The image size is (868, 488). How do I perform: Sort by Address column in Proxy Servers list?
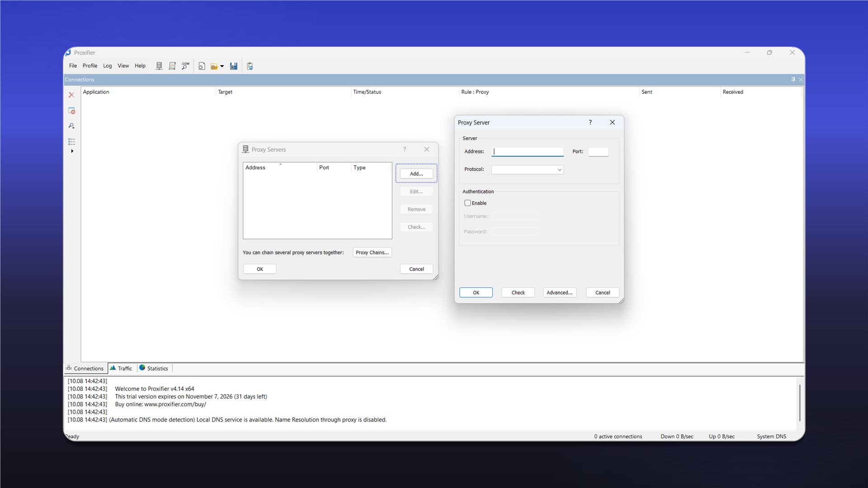coord(280,168)
